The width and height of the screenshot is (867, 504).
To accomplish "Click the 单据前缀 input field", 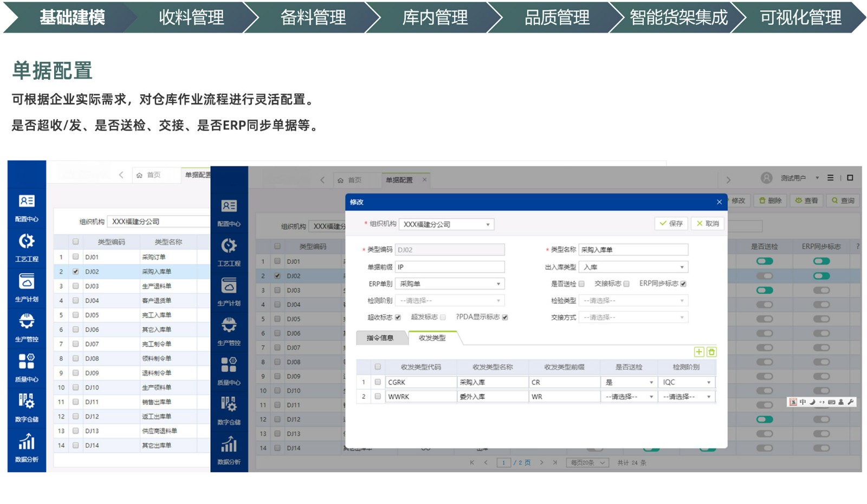I will [x=450, y=267].
